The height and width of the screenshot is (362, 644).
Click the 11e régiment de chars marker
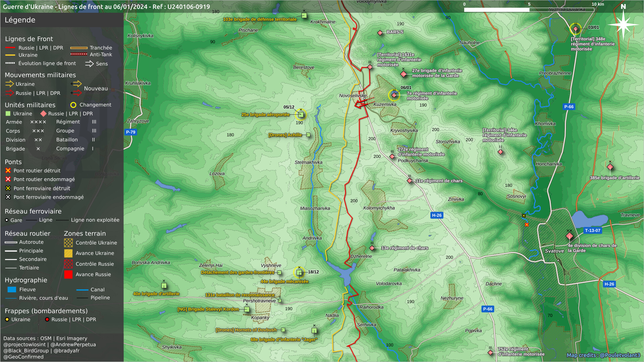click(410, 181)
